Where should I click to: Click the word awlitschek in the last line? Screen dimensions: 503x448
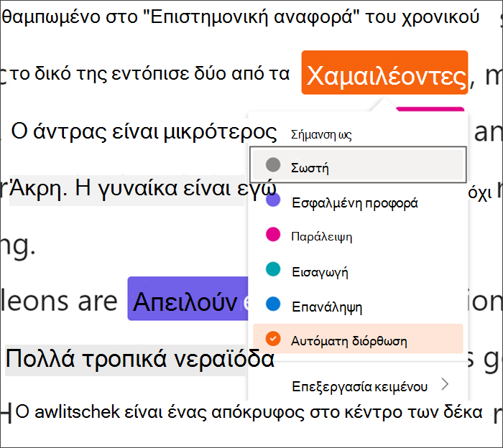click(x=77, y=412)
